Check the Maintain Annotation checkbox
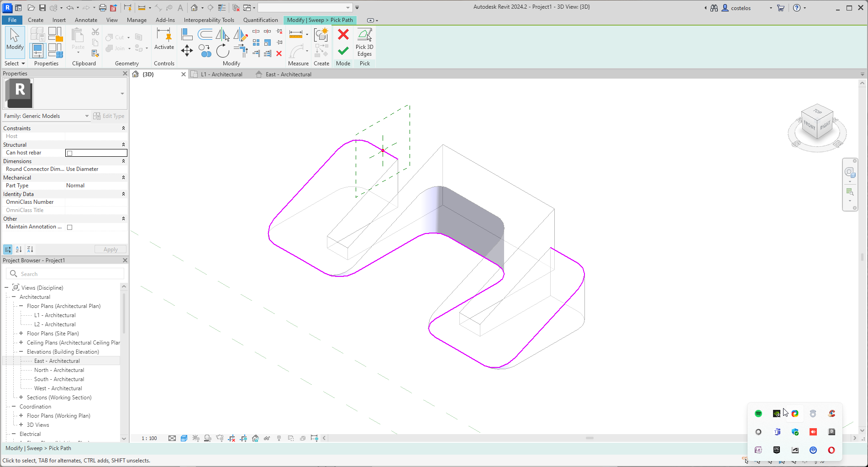Image resolution: width=868 pixels, height=467 pixels. [x=69, y=227]
